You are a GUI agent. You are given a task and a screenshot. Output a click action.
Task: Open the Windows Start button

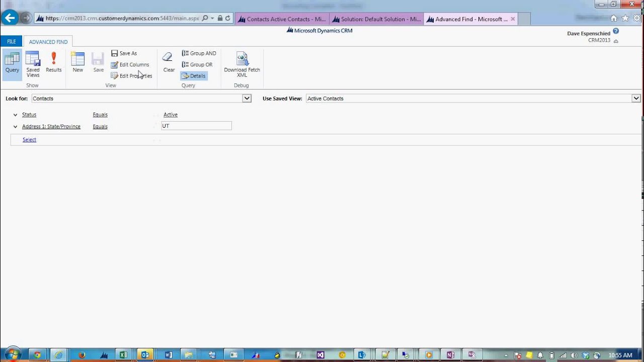coord(12,354)
